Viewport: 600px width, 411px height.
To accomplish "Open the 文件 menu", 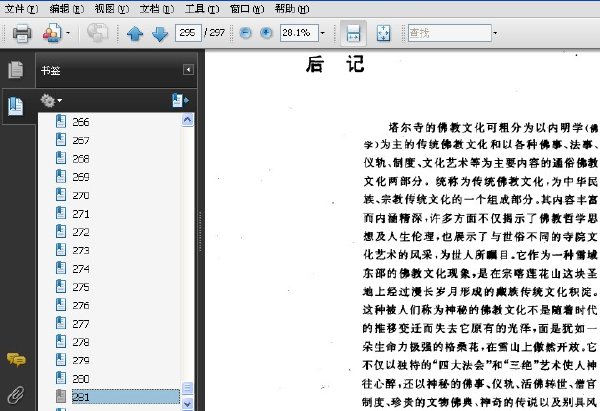I will (x=21, y=8).
